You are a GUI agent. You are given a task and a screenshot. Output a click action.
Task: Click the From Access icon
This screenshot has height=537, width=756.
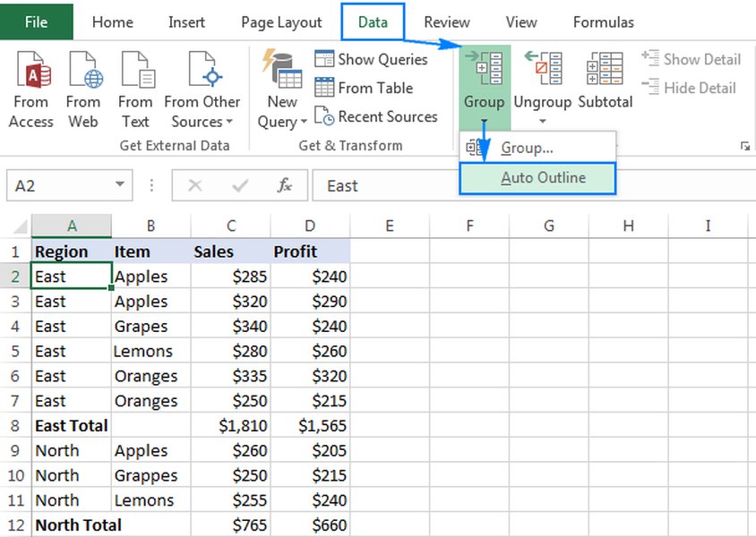(34, 70)
